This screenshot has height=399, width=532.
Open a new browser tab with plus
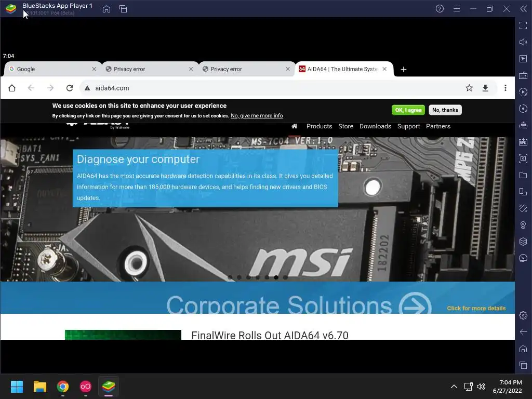(403, 70)
